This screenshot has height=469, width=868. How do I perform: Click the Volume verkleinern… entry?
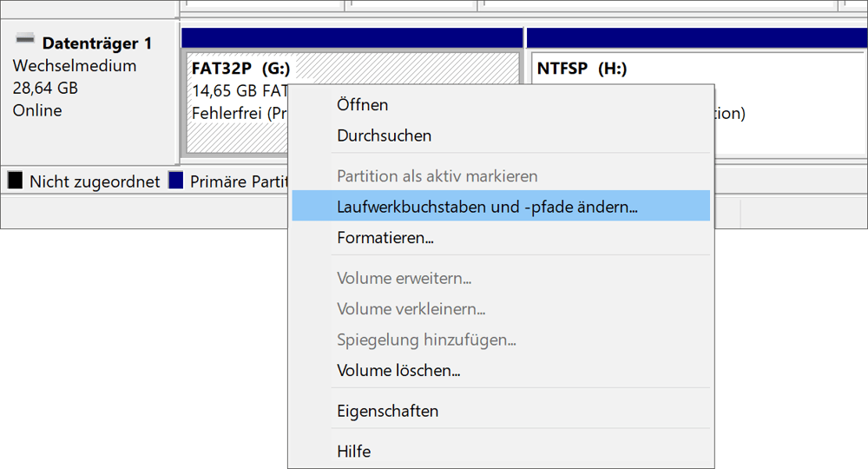411,309
